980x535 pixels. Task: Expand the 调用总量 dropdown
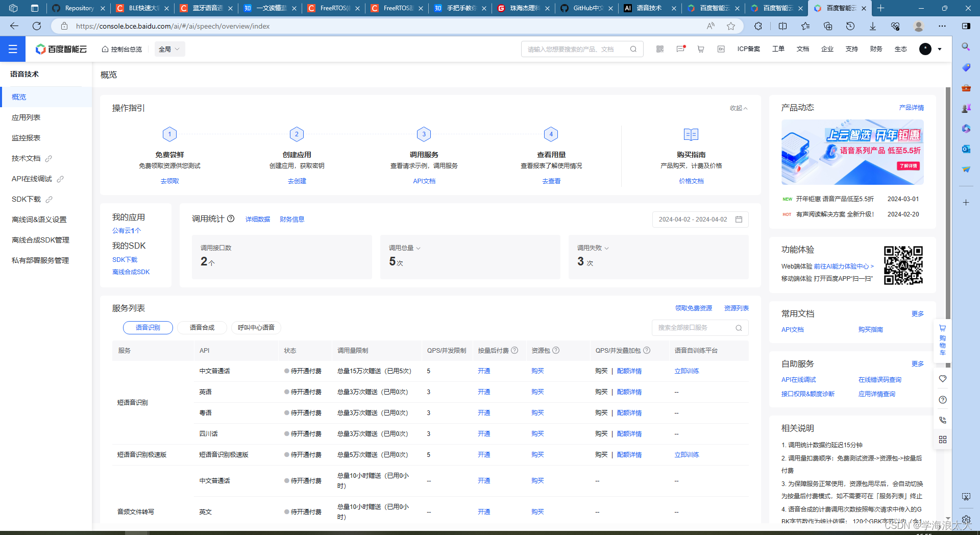pyautogui.click(x=405, y=248)
